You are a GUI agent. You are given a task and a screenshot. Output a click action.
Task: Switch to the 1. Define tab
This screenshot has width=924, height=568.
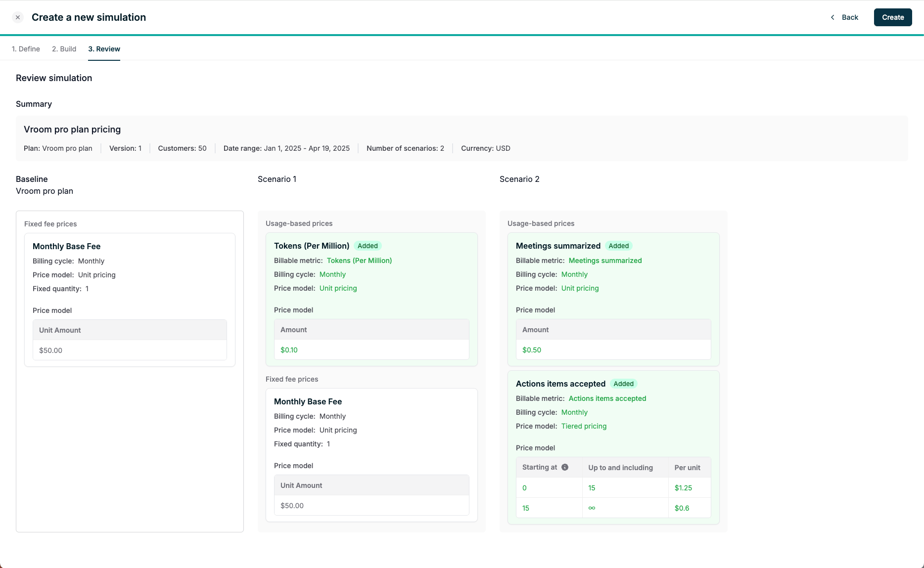click(26, 49)
